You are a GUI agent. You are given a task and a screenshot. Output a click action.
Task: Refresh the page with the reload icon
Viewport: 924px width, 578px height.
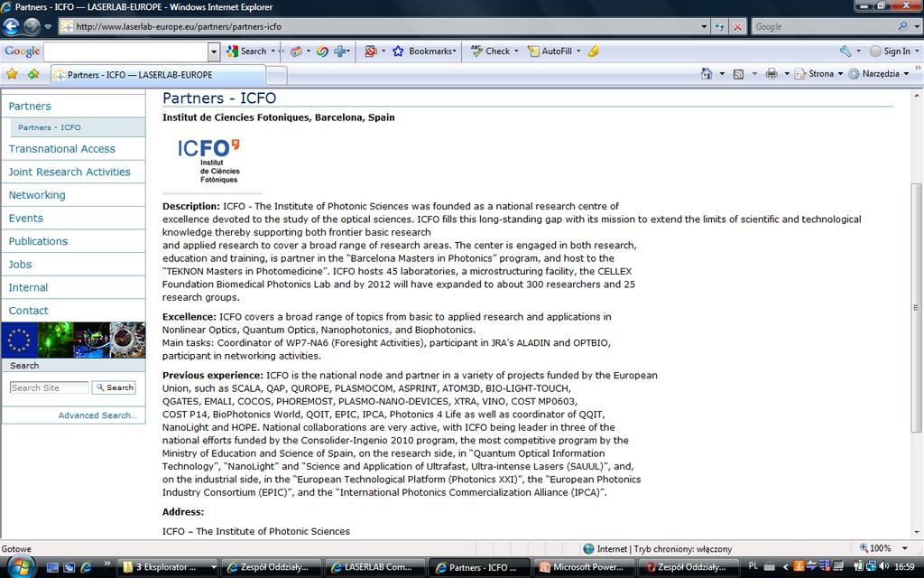[x=719, y=26]
